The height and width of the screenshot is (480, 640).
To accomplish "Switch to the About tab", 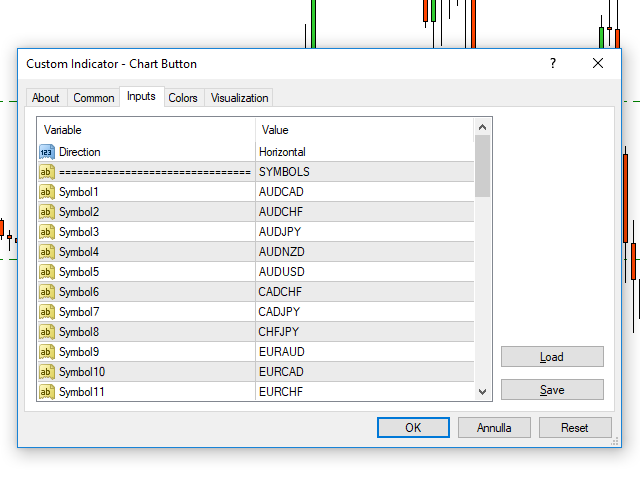I will coord(46,98).
